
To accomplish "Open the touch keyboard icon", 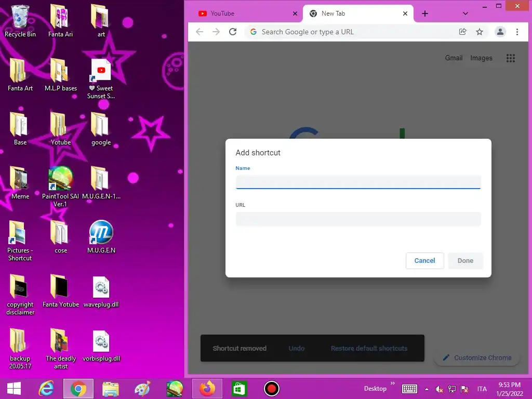I will pyautogui.click(x=409, y=389).
